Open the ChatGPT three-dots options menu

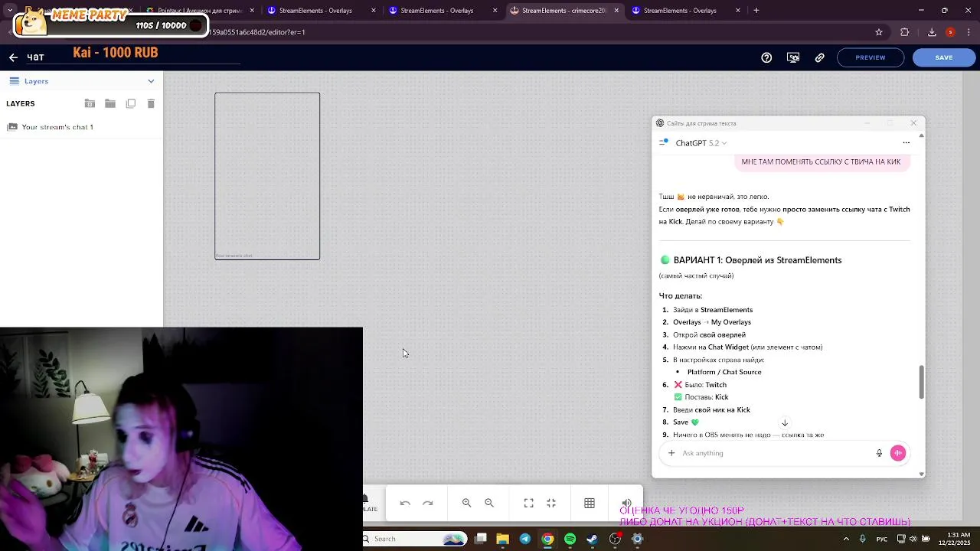click(x=906, y=143)
